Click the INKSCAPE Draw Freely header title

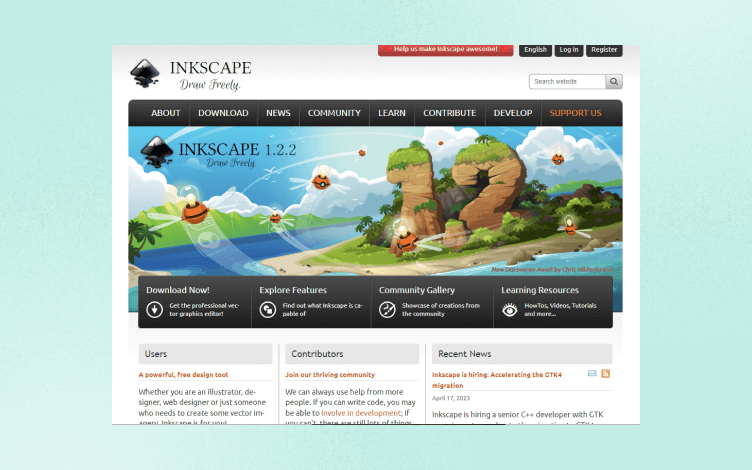210,75
